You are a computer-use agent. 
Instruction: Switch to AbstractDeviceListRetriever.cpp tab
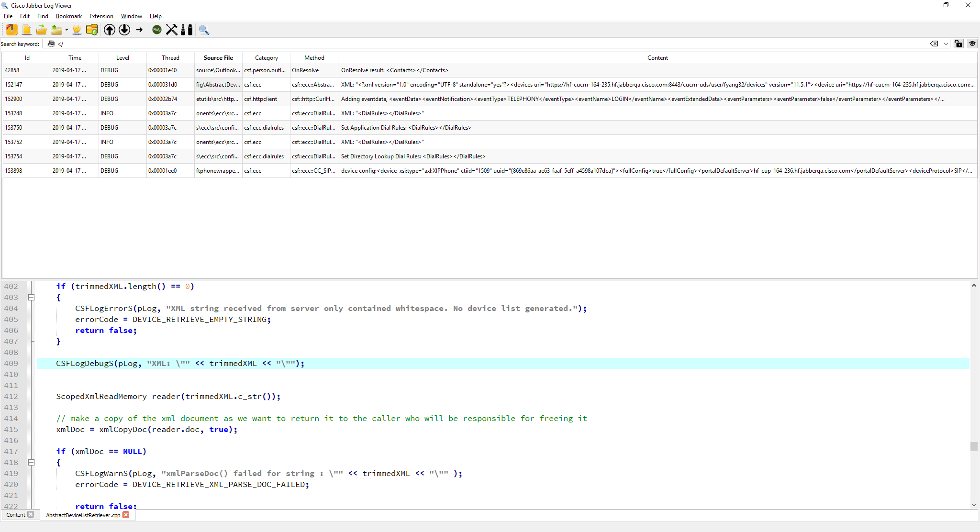(83, 515)
